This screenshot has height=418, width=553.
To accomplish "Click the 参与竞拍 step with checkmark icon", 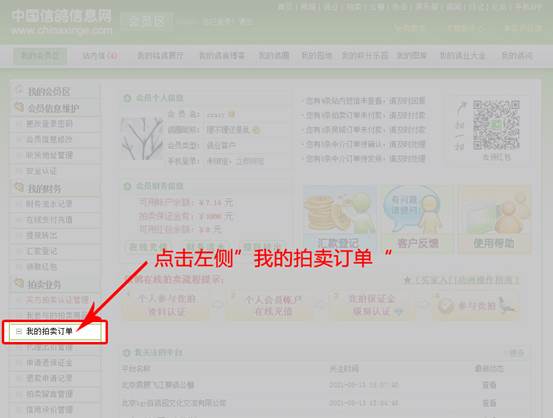I will point(475,306).
